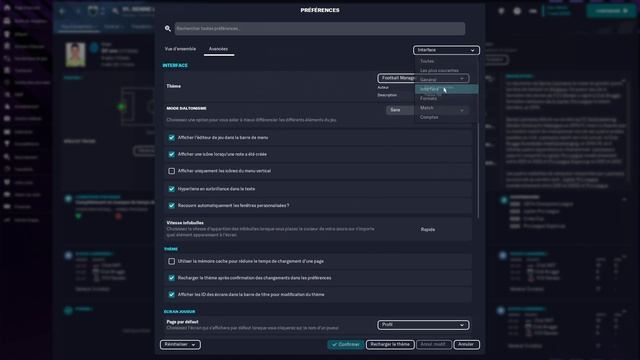Click Recharger le thème button
The image size is (640, 360).
coord(390,344)
